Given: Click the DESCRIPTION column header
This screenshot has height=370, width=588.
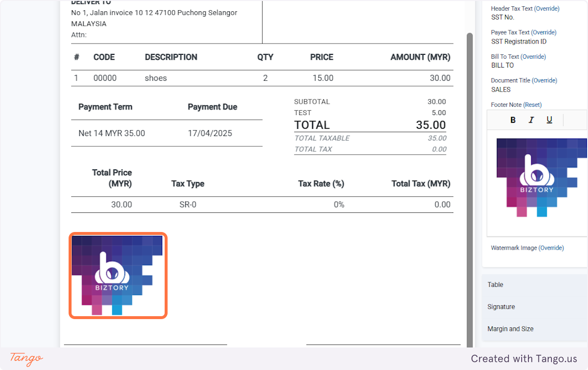Looking at the screenshot, I should pos(171,57).
